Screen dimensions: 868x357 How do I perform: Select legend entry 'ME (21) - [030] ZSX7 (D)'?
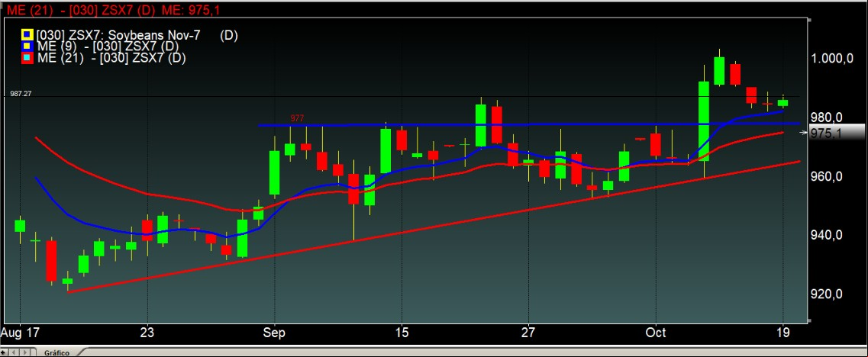coord(111,57)
